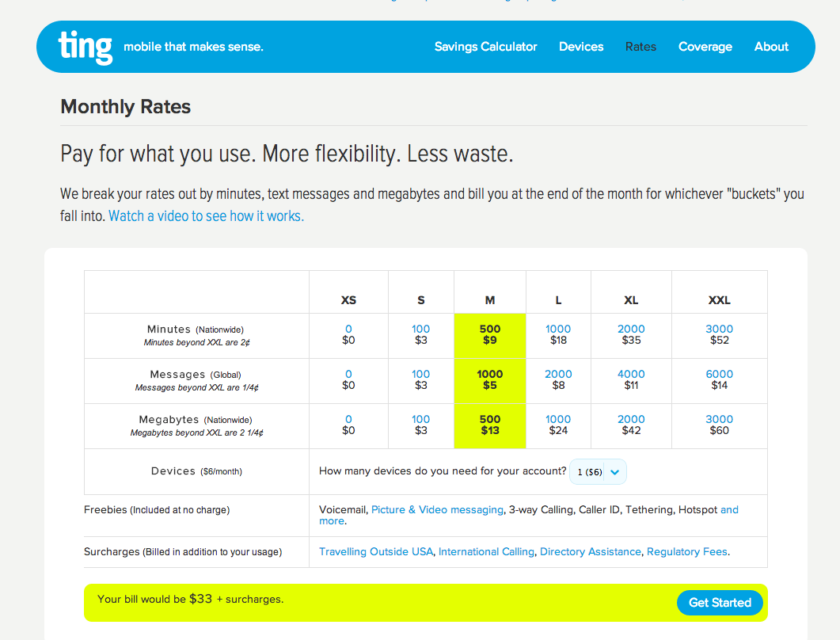The image size is (840, 640).
Task: Click the 'Surcharges (Billed in addition to your usage)' label
Action: pyautogui.click(x=183, y=551)
